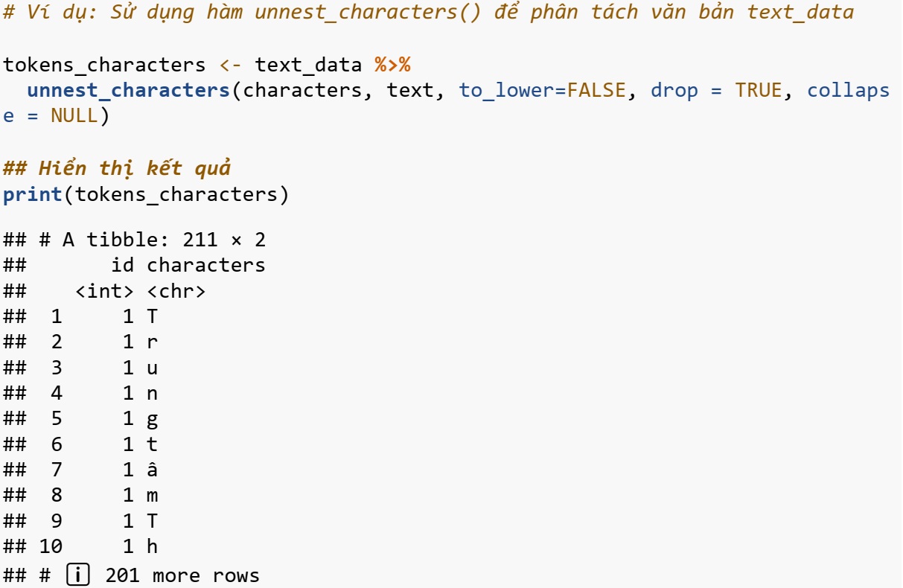Click the "Hiển thị kết quả" comment heading
903x588 pixels.
click(116, 169)
